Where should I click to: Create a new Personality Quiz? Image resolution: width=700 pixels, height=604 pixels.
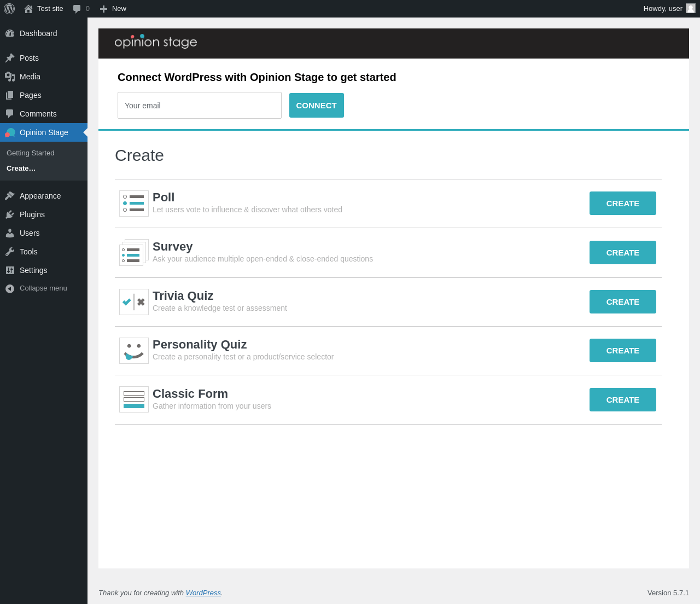(x=623, y=351)
